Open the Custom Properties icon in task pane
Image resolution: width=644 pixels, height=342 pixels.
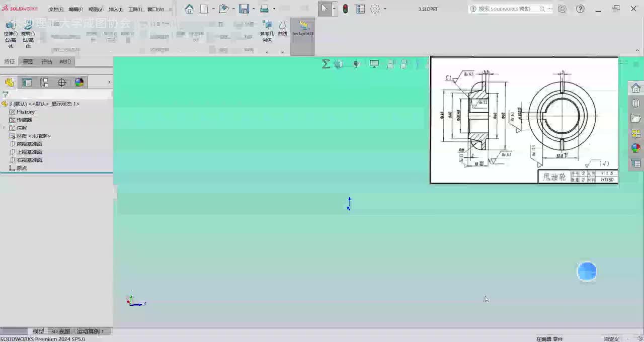click(x=636, y=163)
